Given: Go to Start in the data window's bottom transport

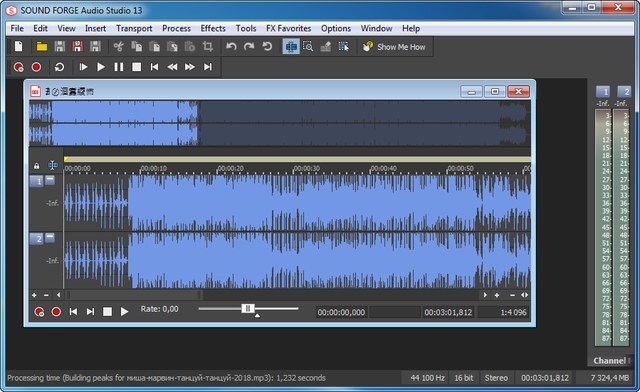Looking at the screenshot, I should pyautogui.click(x=73, y=312).
